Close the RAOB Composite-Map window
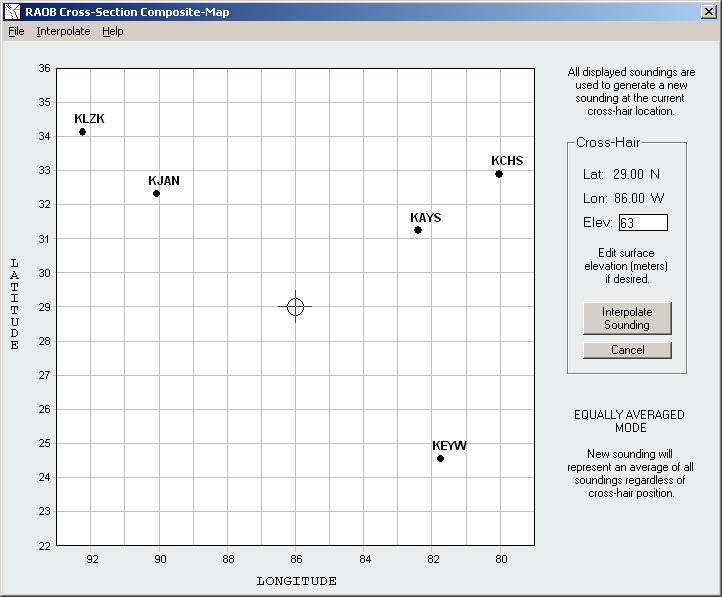This screenshot has height=597, width=722. pyautogui.click(x=709, y=12)
